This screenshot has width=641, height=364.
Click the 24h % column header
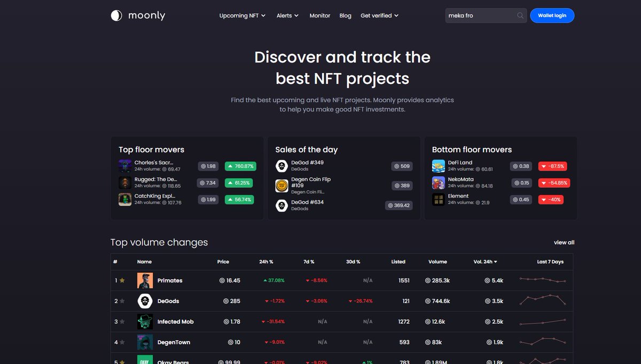265,262
